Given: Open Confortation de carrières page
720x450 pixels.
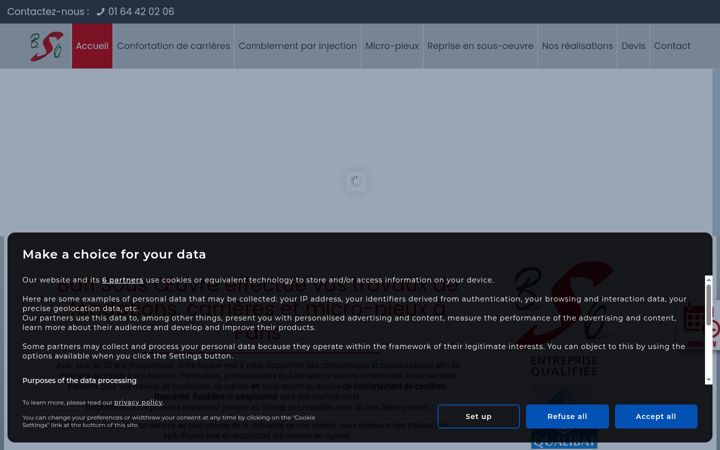Looking at the screenshot, I should [x=173, y=46].
